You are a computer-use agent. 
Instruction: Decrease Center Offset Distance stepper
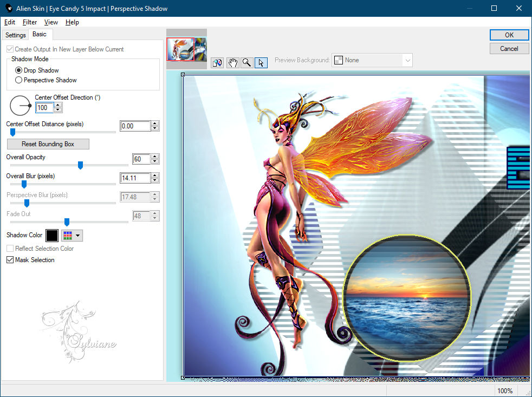(155, 128)
